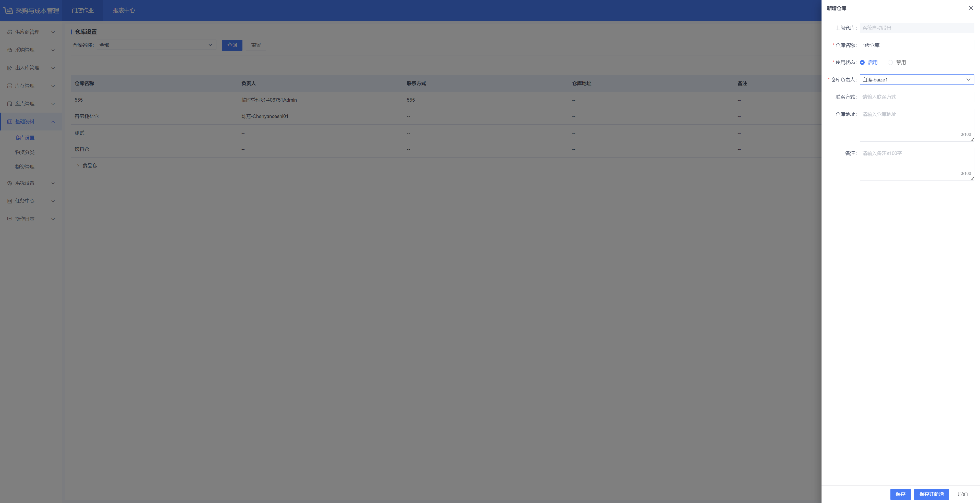Click the 客房耗材仓 row name
Image resolution: width=980 pixels, height=503 pixels.
tap(87, 116)
